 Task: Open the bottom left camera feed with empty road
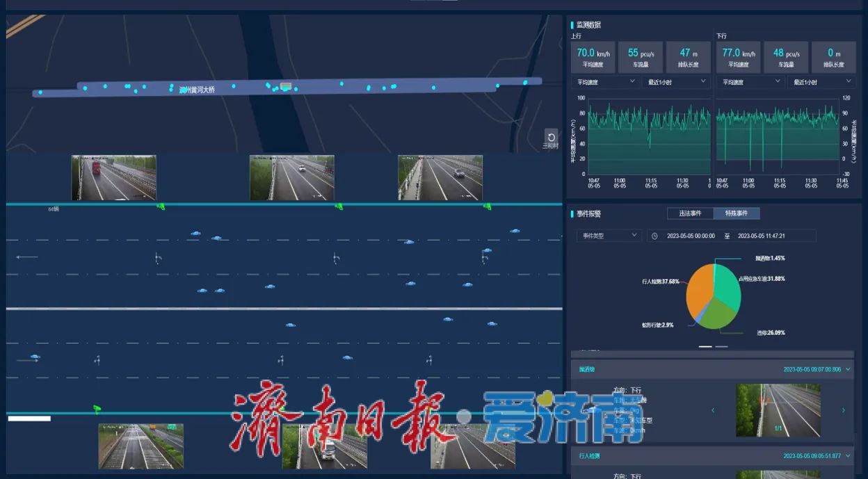tap(140, 446)
